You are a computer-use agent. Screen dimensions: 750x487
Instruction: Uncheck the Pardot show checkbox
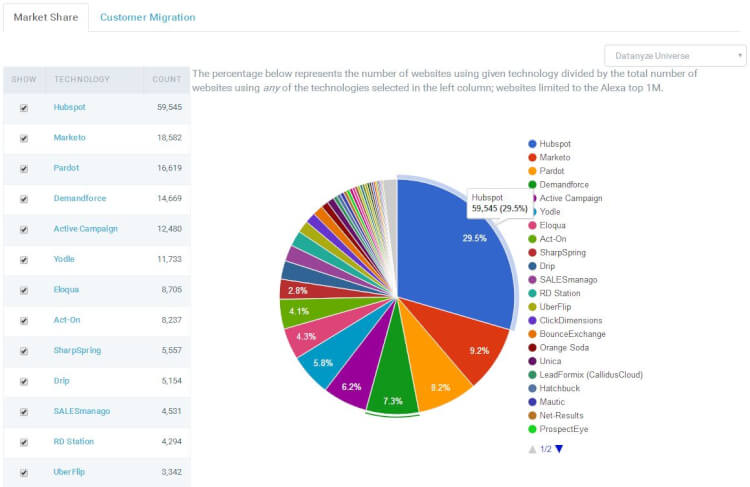pyautogui.click(x=24, y=168)
